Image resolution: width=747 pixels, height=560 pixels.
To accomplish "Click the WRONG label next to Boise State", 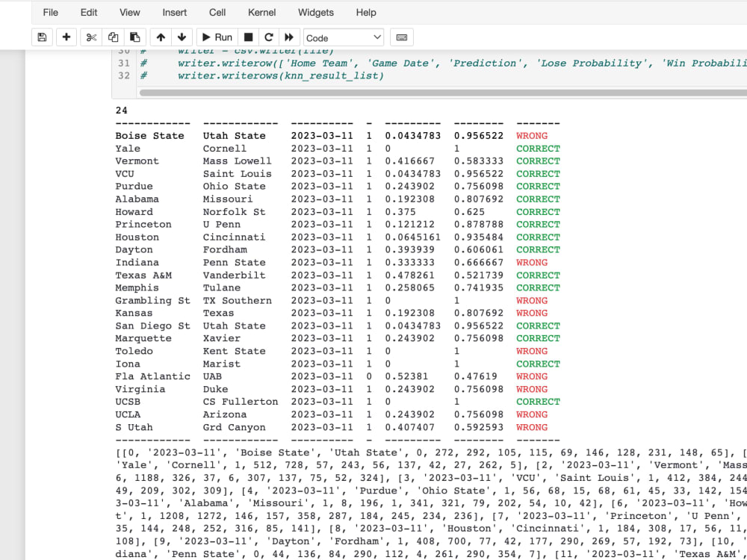I will pyautogui.click(x=531, y=135).
